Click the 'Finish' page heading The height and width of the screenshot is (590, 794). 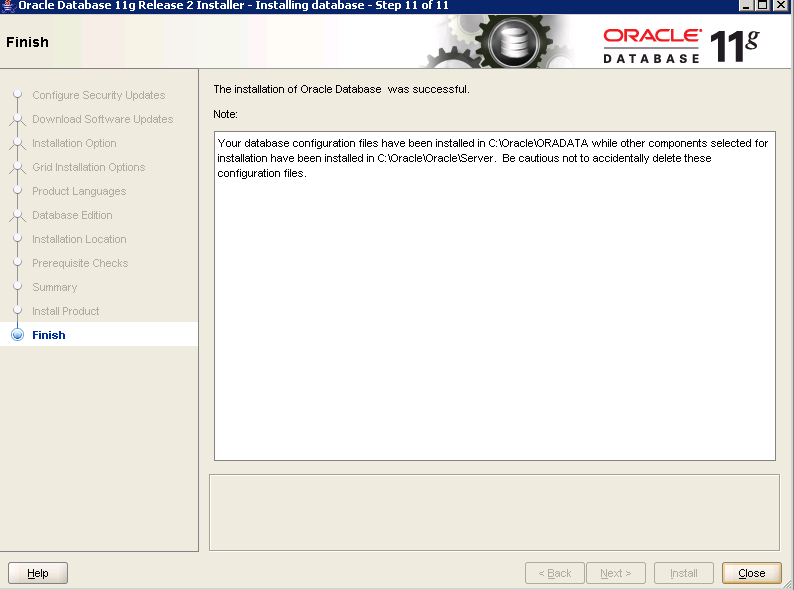[x=27, y=42]
